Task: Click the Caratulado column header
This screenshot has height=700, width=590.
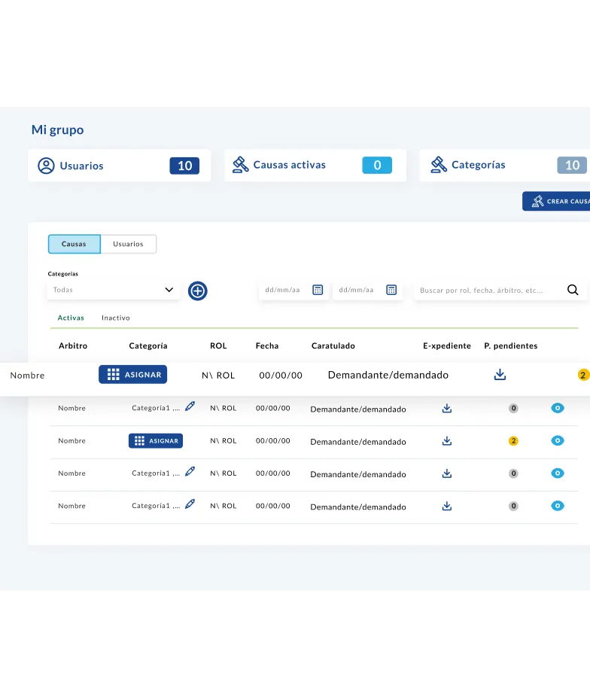Action: tap(333, 346)
